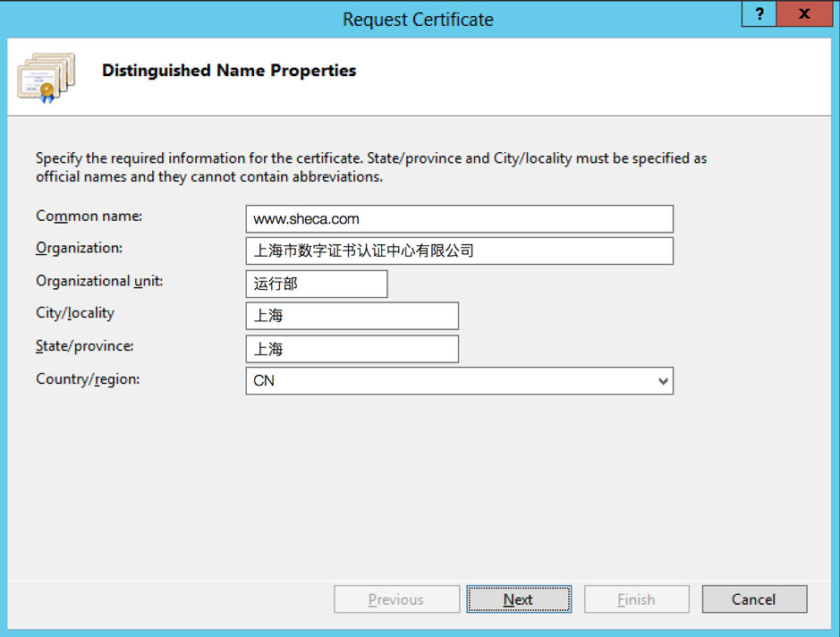The height and width of the screenshot is (637, 840).
Task: Click the disabled Finish button
Action: 636,599
